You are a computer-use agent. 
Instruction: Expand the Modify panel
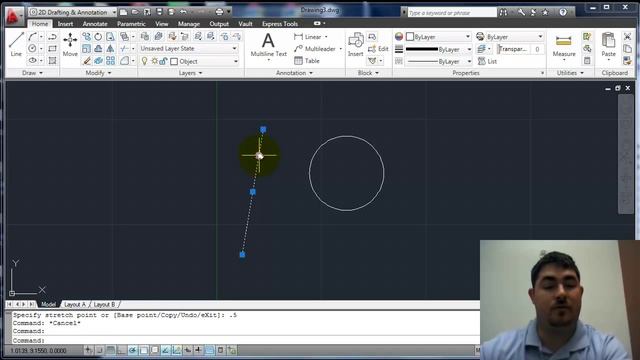coord(98,73)
